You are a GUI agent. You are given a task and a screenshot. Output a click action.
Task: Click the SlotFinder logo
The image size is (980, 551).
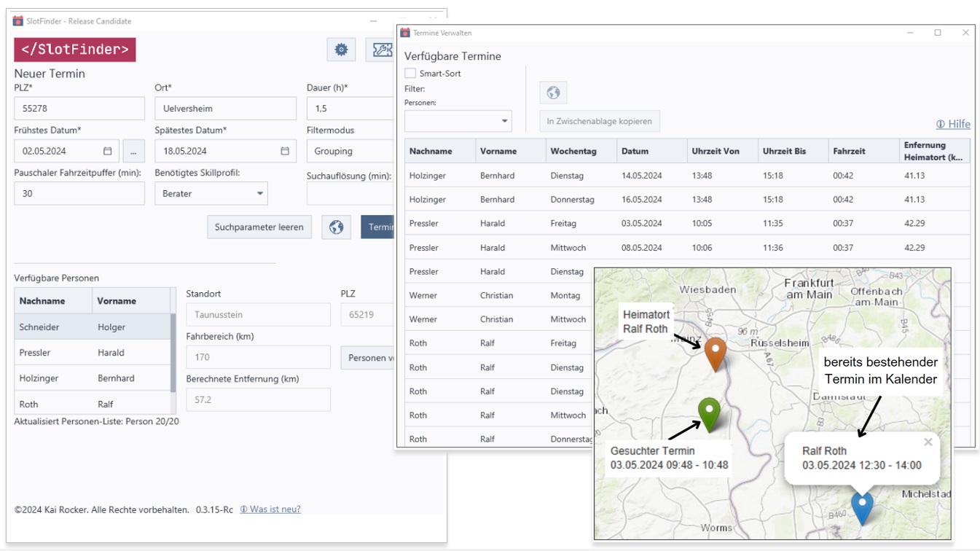coord(75,50)
